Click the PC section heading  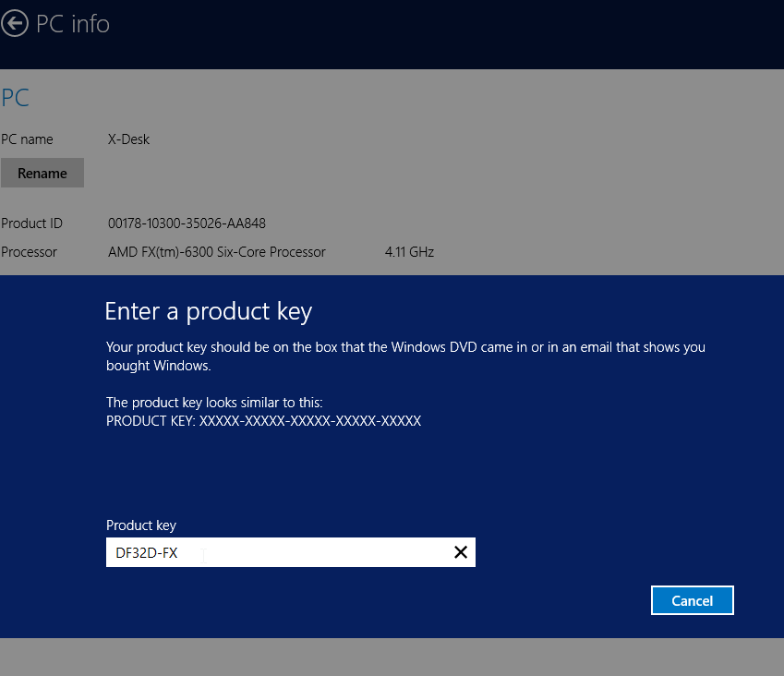(x=15, y=98)
